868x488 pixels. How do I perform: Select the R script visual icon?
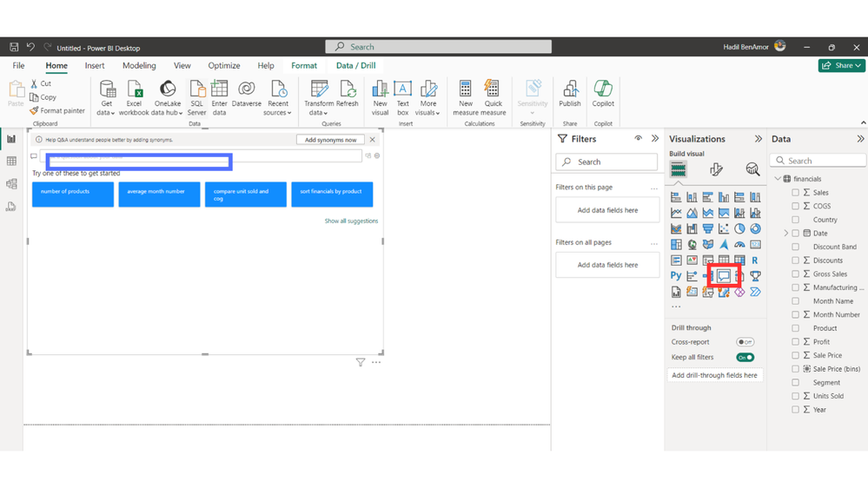click(x=755, y=260)
